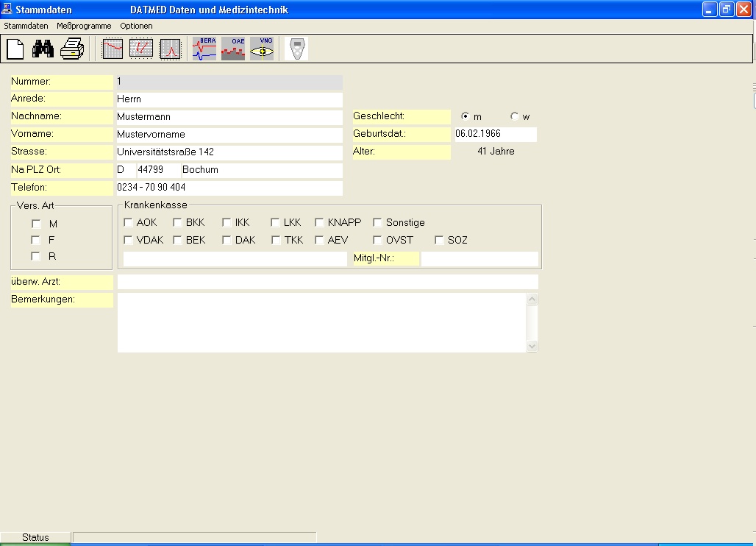Tick the BEK checkbox
The width and height of the screenshot is (756, 546).
pos(177,240)
